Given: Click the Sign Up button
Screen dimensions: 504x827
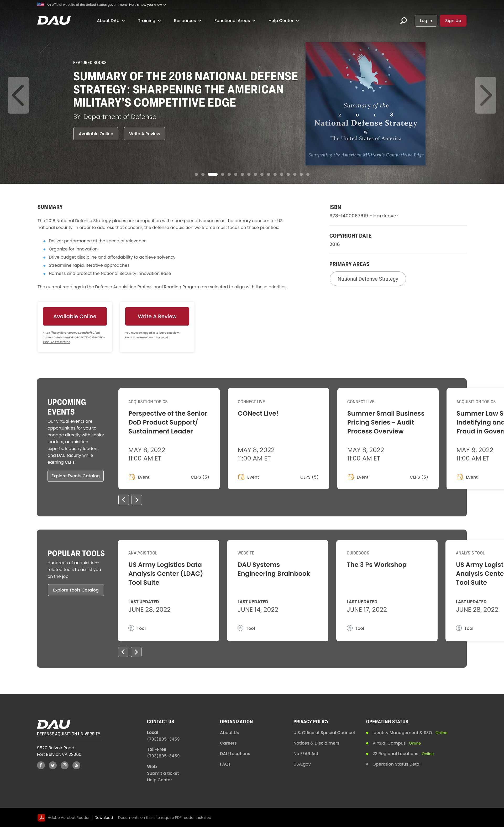Looking at the screenshot, I should [x=453, y=20].
